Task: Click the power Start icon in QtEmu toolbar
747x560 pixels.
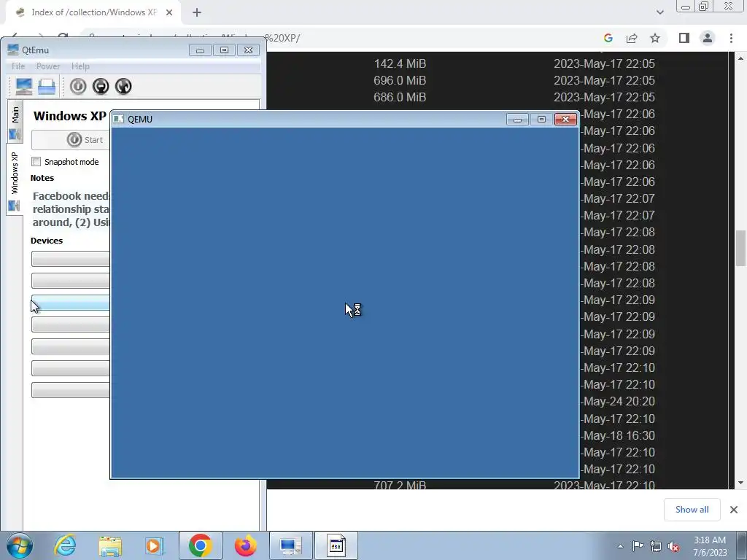Action: coord(78,86)
